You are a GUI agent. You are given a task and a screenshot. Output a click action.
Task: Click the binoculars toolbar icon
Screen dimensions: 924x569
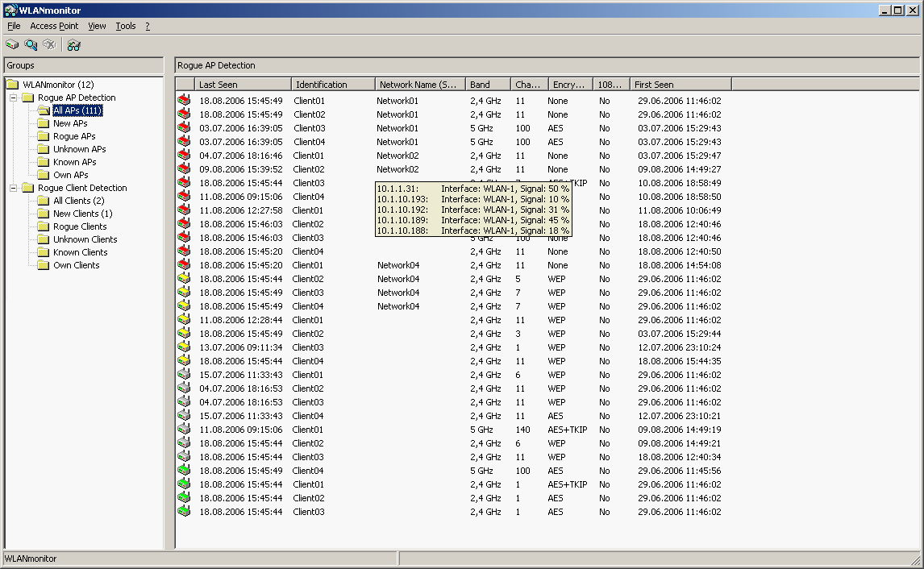pyautogui.click(x=74, y=45)
